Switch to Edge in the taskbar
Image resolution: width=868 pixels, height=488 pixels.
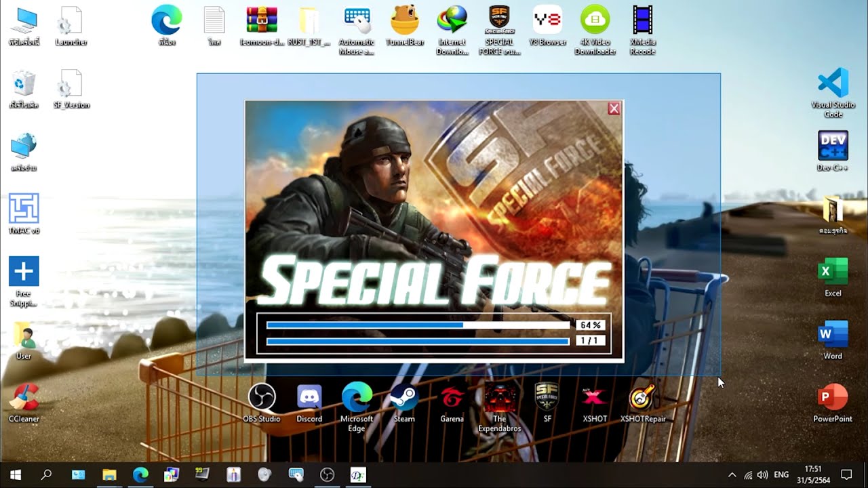140,474
